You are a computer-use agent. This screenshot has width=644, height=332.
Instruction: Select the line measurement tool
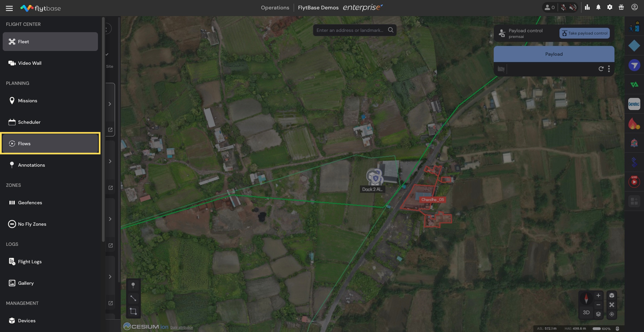133,298
